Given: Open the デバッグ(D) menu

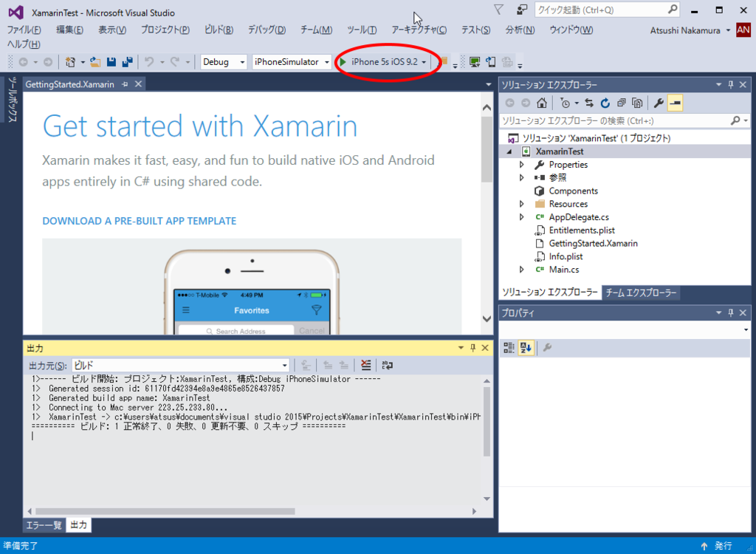Looking at the screenshot, I should [x=267, y=30].
